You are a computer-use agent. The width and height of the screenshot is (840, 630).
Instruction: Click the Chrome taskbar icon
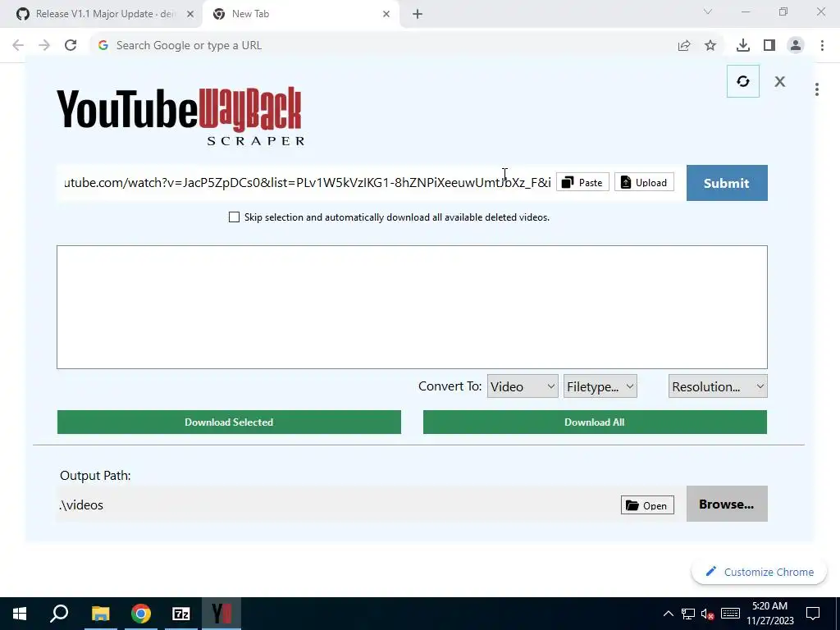[x=141, y=614]
